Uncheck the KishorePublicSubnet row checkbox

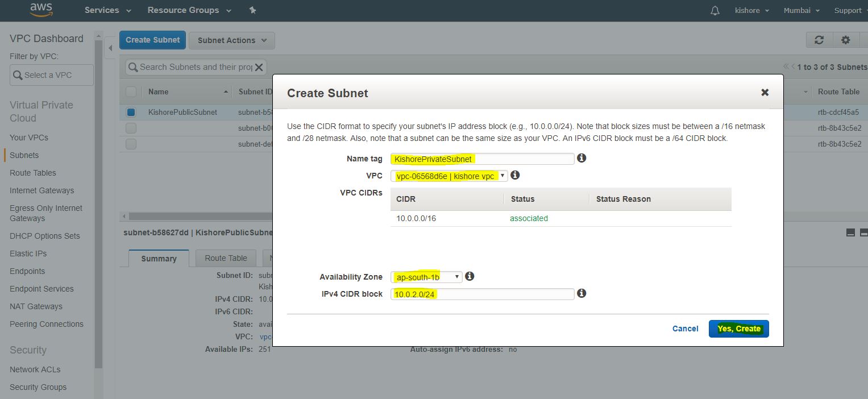pyautogui.click(x=131, y=112)
